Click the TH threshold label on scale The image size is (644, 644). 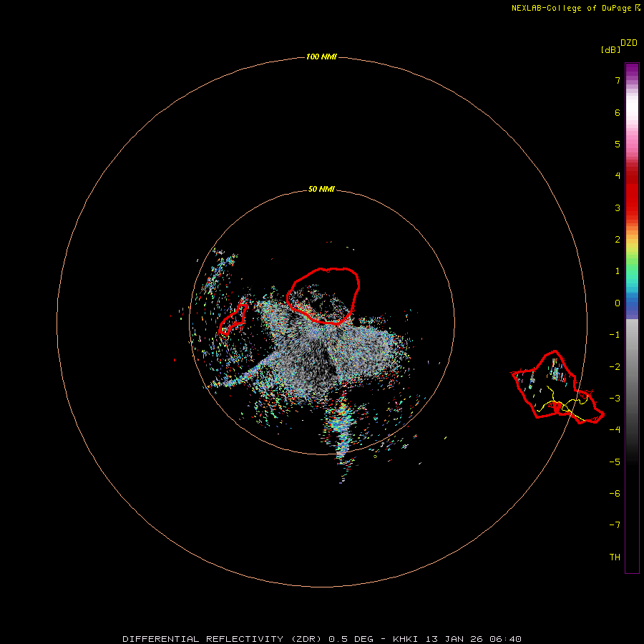615,557
